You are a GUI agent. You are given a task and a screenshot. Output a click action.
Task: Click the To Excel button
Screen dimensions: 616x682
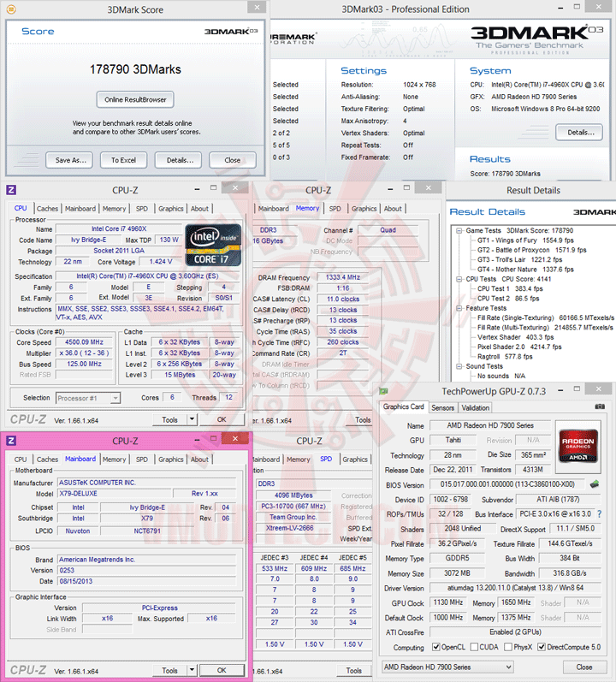coord(123,160)
